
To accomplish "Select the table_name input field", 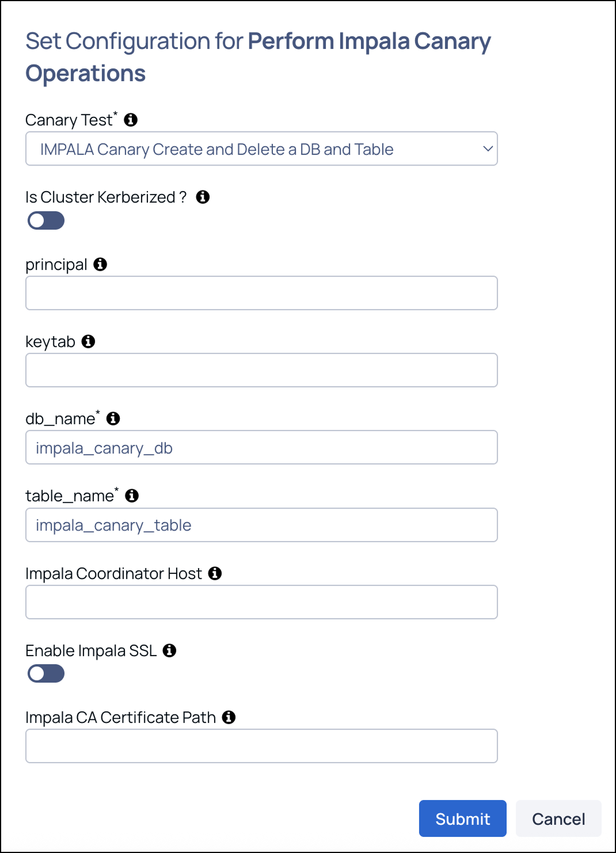I will (x=261, y=525).
